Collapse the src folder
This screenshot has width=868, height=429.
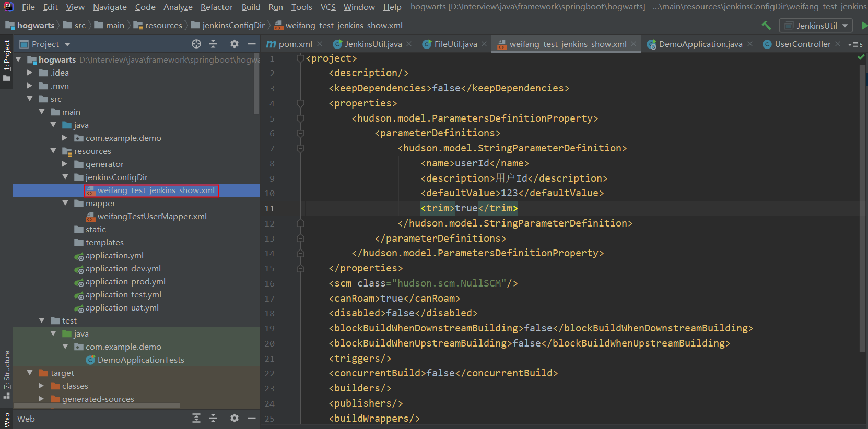(30, 99)
